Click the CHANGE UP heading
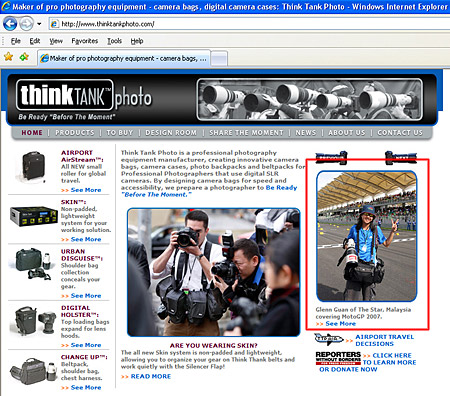The height and width of the screenshot is (396, 450). pos(84,357)
